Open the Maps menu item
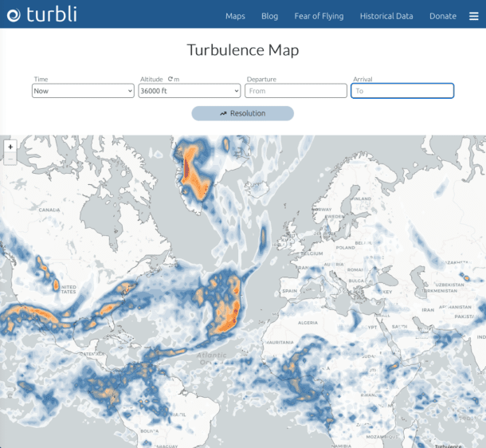Image resolution: width=486 pixels, height=448 pixels. [x=235, y=16]
